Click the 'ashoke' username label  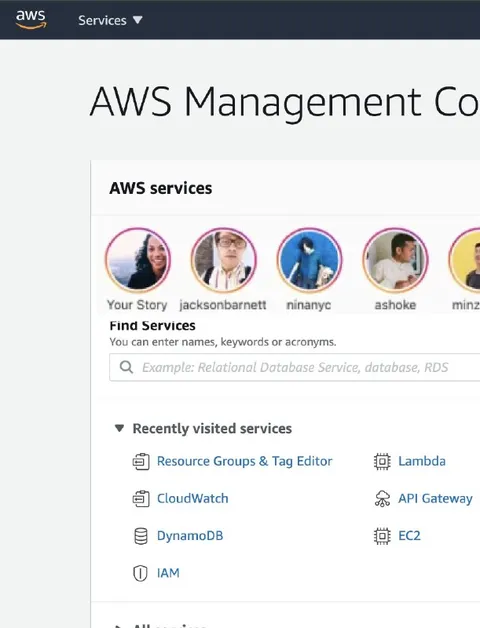(395, 305)
